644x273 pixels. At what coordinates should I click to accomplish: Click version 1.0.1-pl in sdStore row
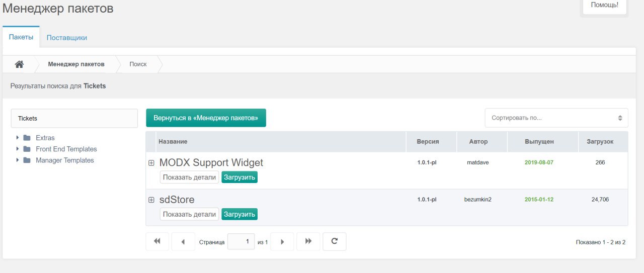point(427,199)
